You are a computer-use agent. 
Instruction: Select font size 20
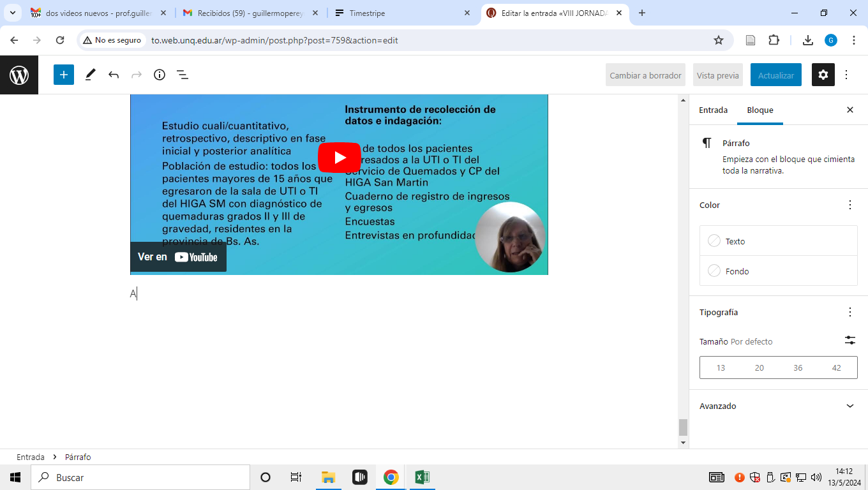click(x=759, y=368)
